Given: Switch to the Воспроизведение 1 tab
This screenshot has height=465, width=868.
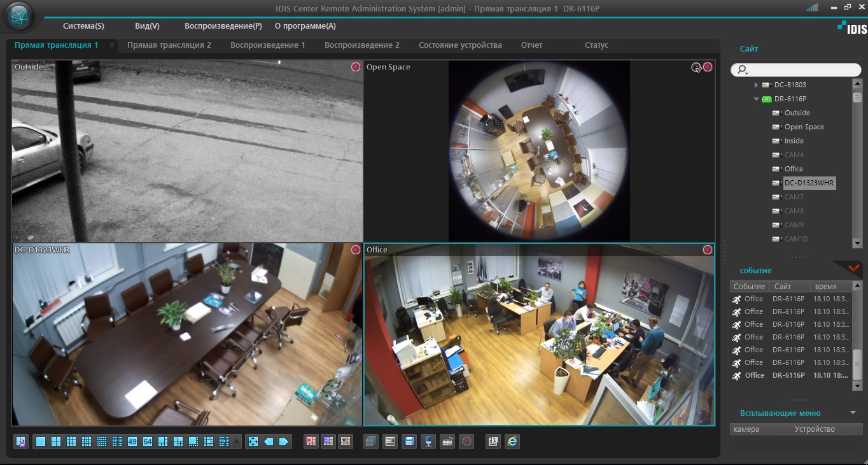Looking at the screenshot, I should pos(267,45).
